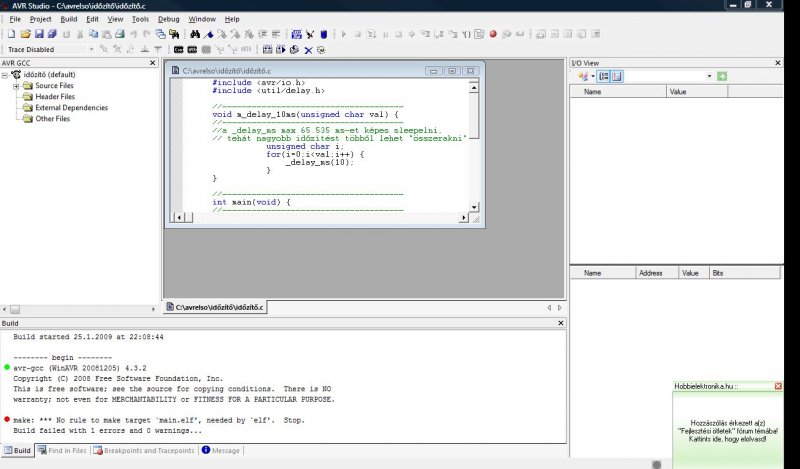
Task: Click the Open File folder icon
Action: 24,34
